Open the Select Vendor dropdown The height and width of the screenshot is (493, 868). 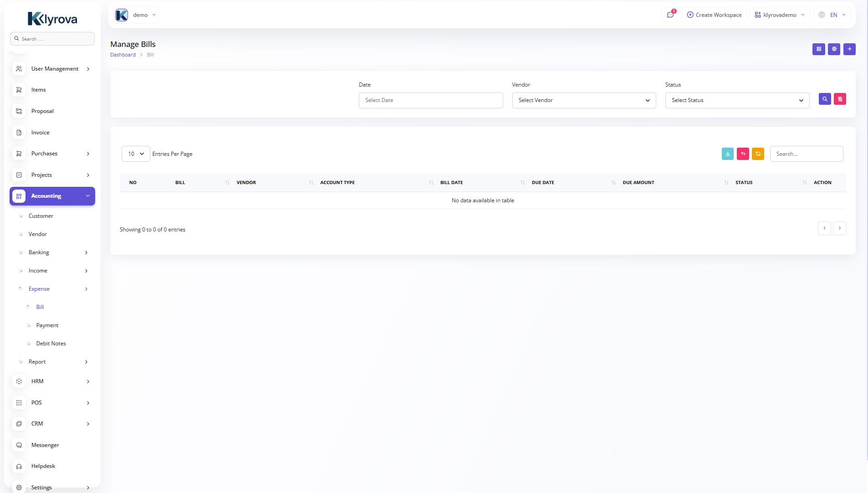click(x=583, y=101)
